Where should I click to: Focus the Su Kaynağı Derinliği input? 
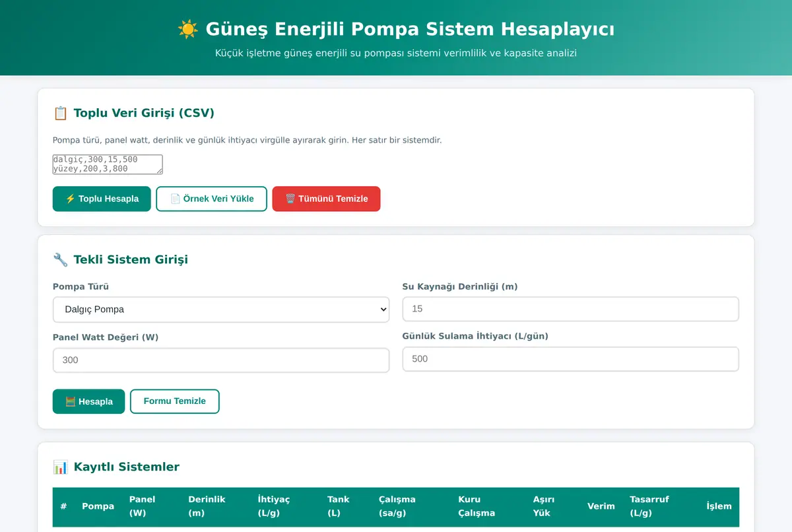pos(570,309)
